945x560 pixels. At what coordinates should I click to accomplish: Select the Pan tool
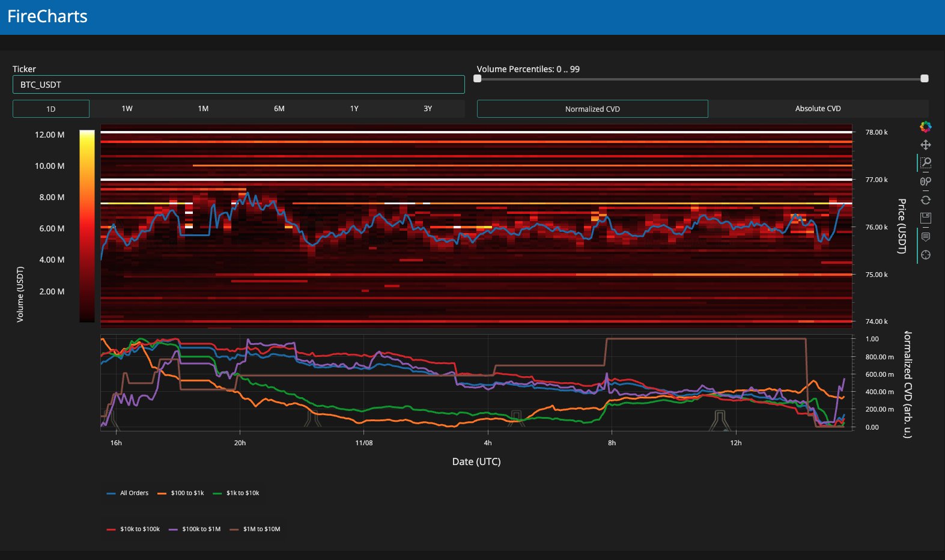[x=925, y=145]
